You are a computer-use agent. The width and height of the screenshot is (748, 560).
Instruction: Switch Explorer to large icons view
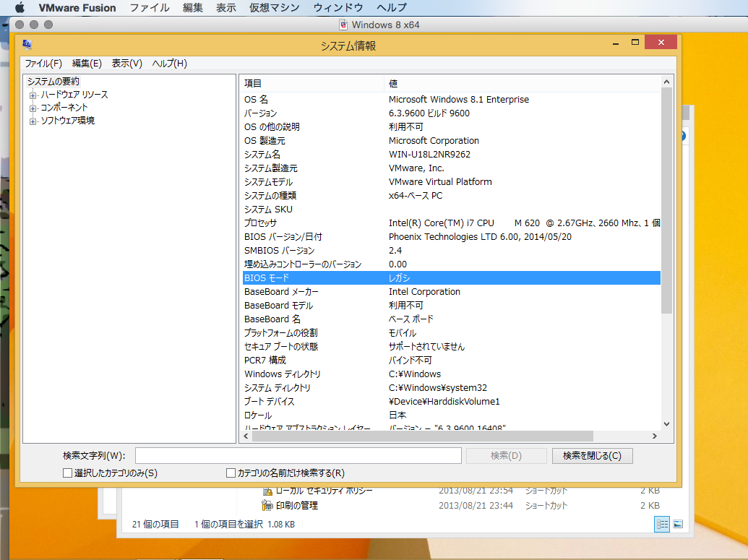coord(678,524)
